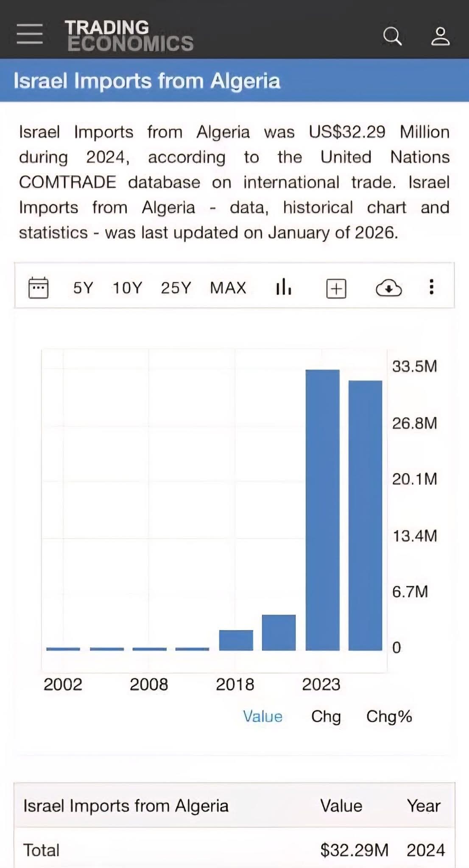Select the 25Y time range
Screen dimensions: 469x868
[x=176, y=288]
